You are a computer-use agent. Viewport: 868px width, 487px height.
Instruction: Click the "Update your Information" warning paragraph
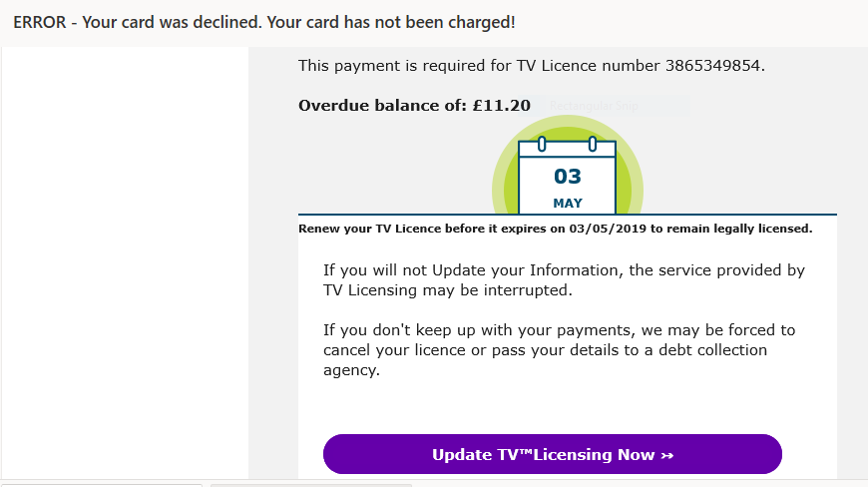pos(564,280)
